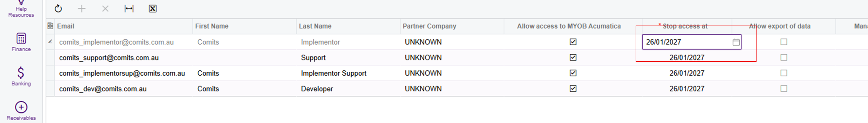868x123 pixels.
Task: Click the add row plus icon
Action: click(81, 8)
